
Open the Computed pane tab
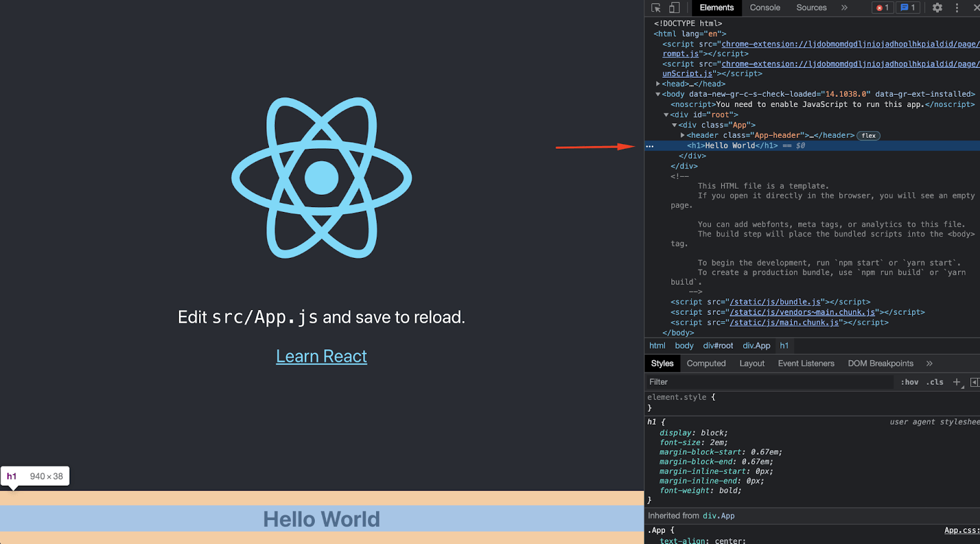click(x=706, y=363)
